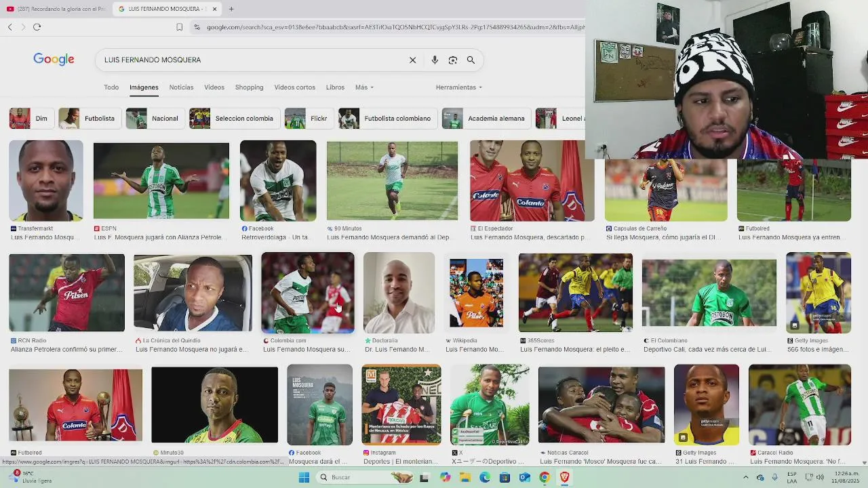Image resolution: width=868 pixels, height=488 pixels.
Task: Open the Wikipedia image thumbnail
Action: pyautogui.click(x=476, y=293)
